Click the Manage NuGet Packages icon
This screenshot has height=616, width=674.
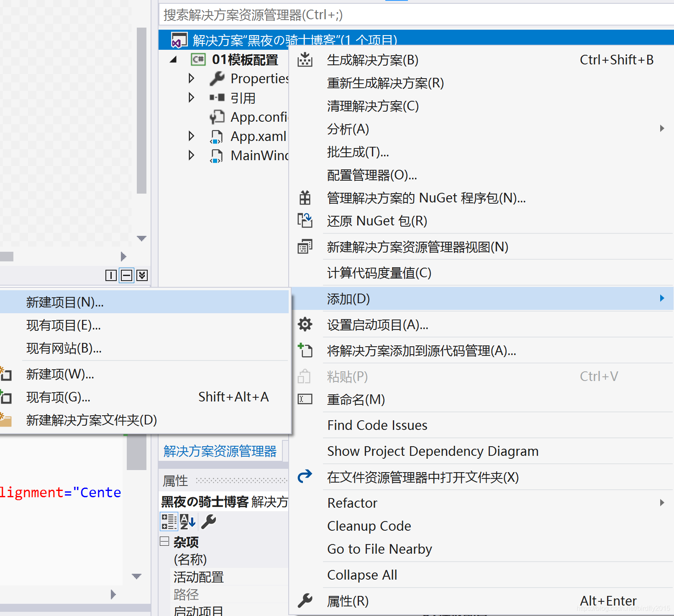[305, 197]
